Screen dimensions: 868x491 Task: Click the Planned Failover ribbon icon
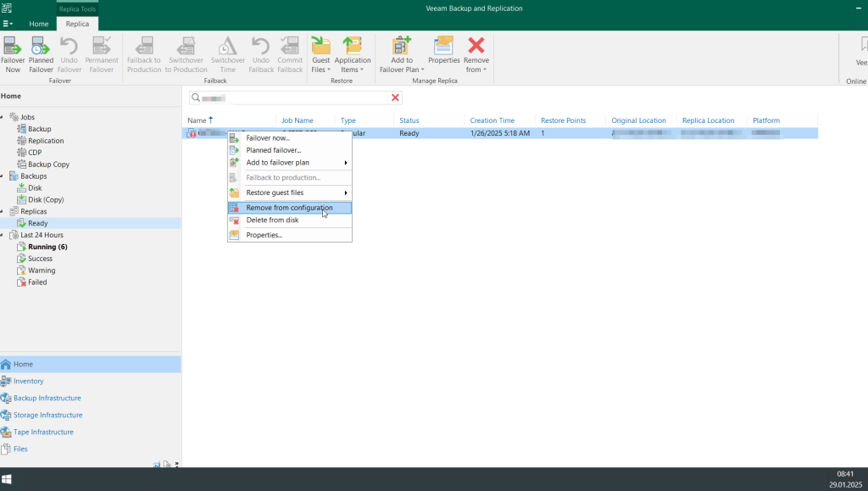[41, 47]
